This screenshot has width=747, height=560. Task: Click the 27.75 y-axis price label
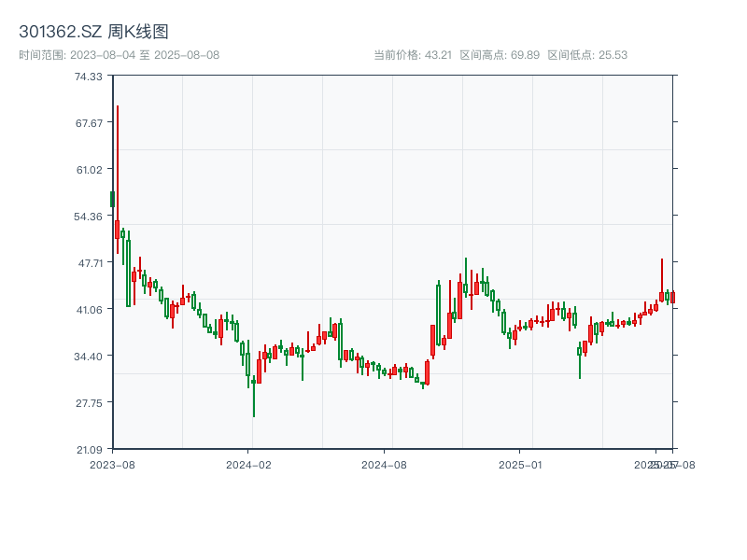tap(90, 403)
